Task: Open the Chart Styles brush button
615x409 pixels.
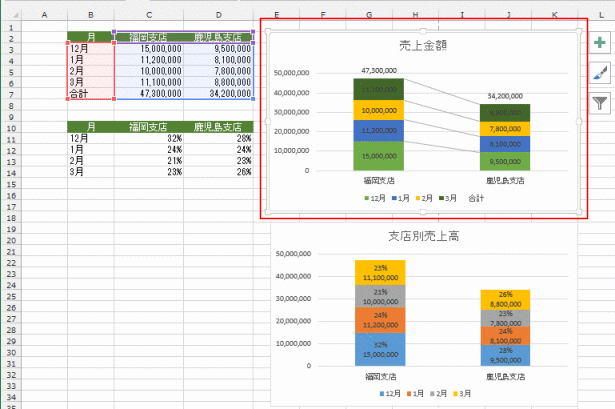Action: (600, 73)
